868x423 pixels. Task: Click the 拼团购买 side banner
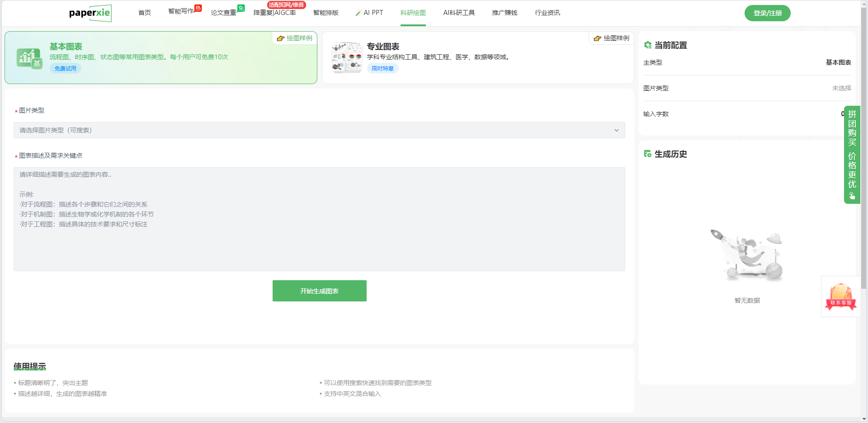[852, 155]
